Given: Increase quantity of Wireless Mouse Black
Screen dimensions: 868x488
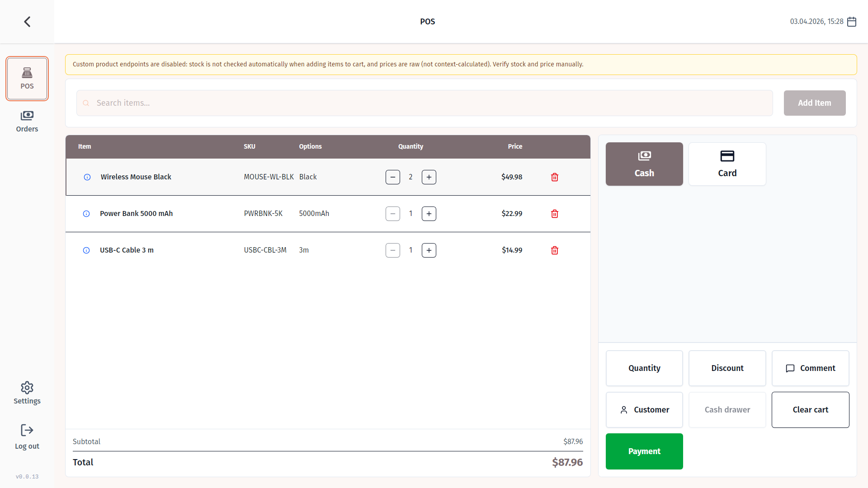Looking at the screenshot, I should click(x=429, y=177).
